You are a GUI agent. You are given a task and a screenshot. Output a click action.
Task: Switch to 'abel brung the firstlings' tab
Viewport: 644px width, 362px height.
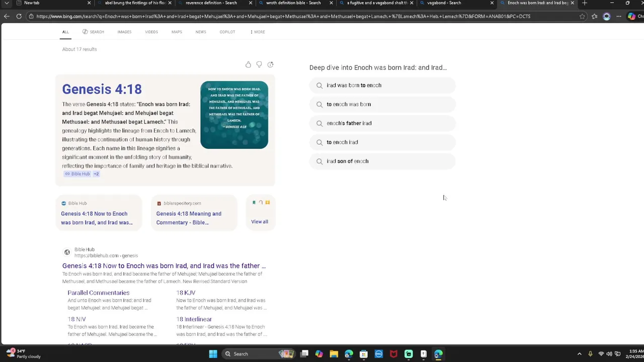135,3
